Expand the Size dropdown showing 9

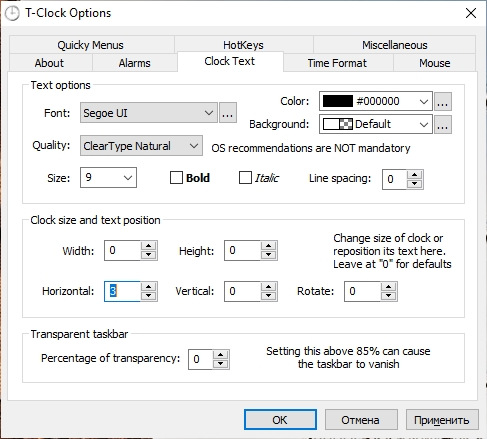[x=108, y=177]
